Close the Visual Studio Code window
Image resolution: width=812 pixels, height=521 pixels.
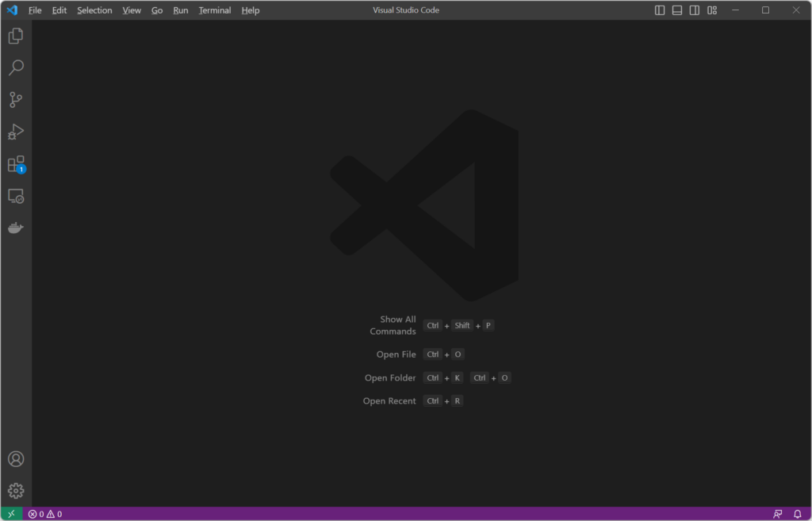[x=796, y=10]
